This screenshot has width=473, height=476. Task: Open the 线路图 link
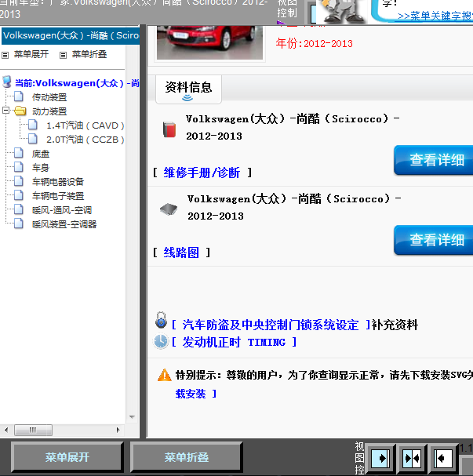(181, 253)
